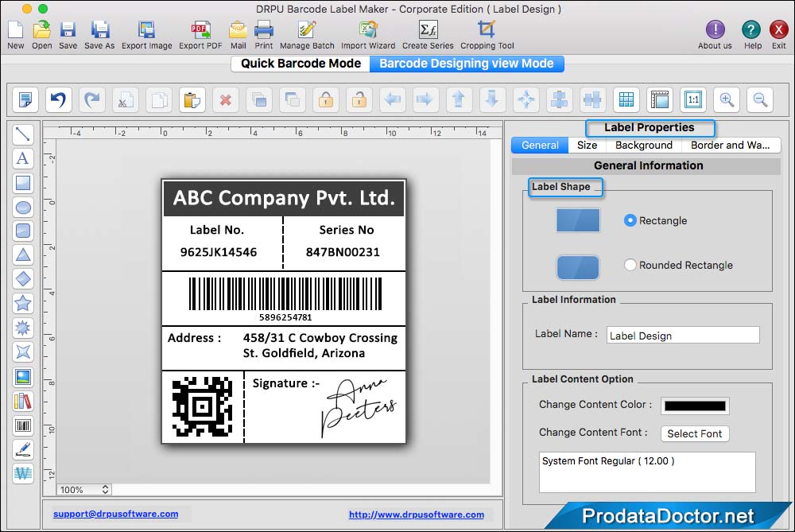Switch to the Size tab
The image size is (795, 532).
point(588,145)
